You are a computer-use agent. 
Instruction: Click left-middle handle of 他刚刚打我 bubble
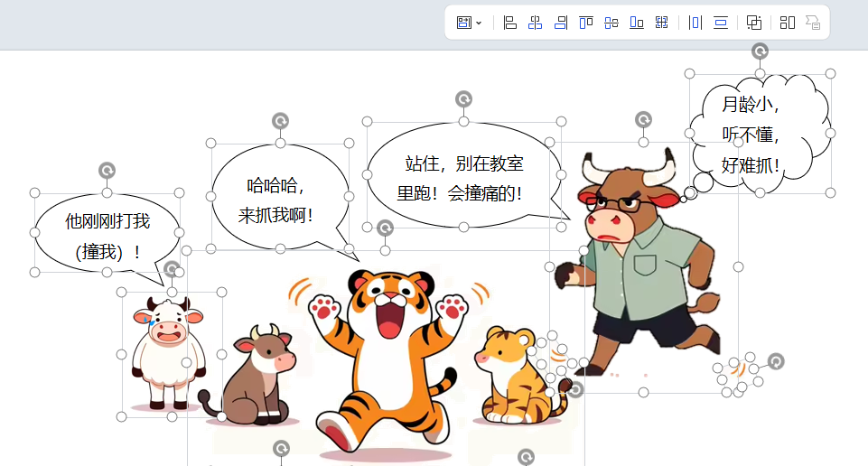35,232
